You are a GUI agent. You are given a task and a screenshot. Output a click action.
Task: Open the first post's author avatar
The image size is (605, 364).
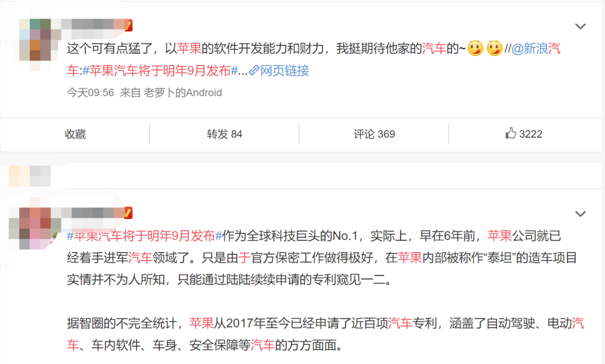[x=35, y=40]
